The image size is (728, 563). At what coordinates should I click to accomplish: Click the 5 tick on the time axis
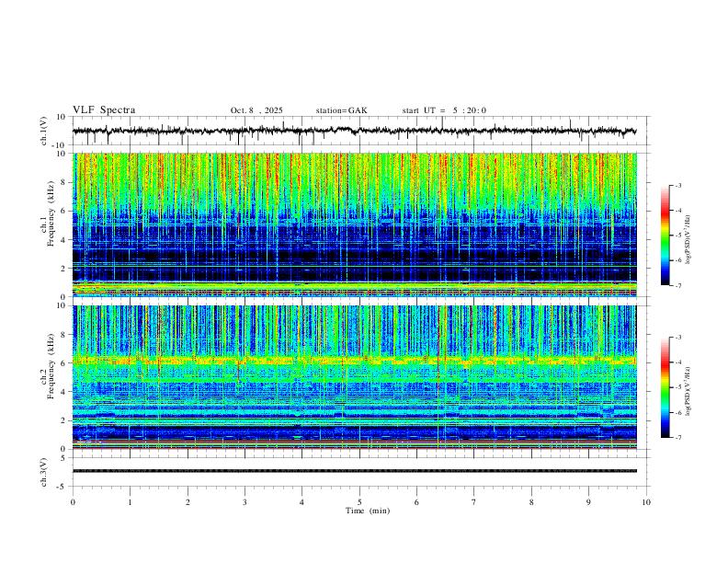[359, 502]
